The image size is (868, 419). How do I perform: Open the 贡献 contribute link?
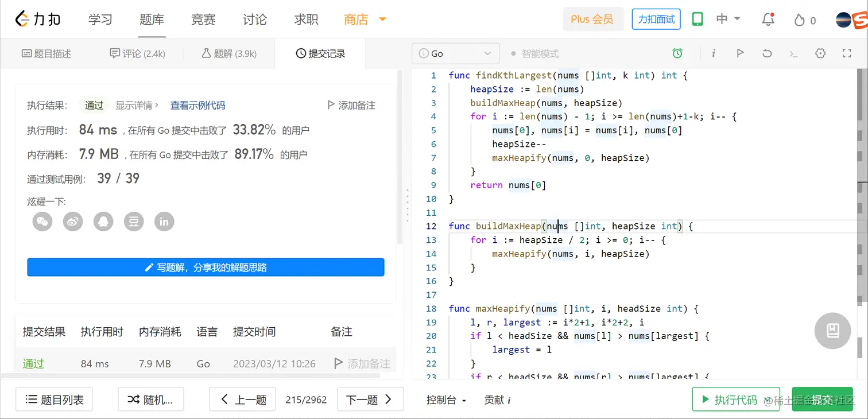point(498,400)
